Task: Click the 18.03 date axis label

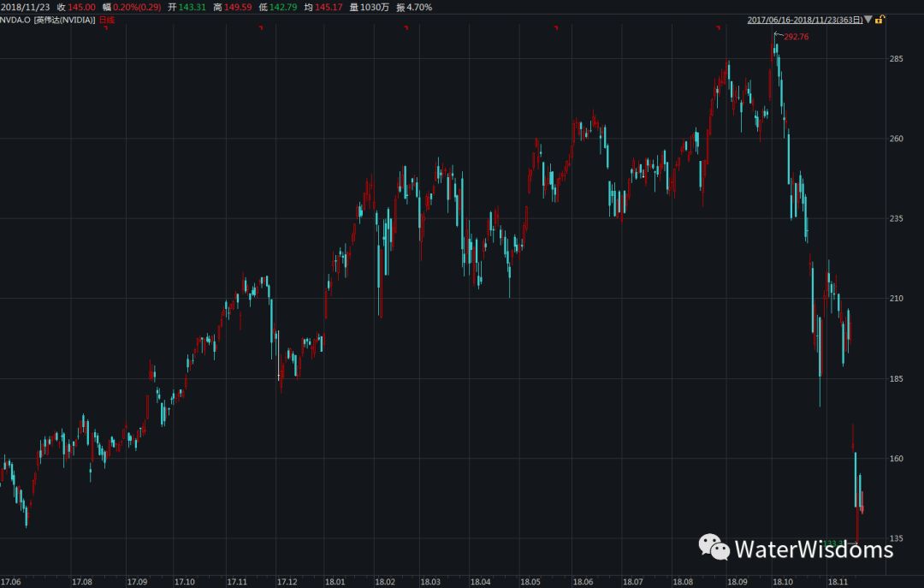Action: click(430, 582)
